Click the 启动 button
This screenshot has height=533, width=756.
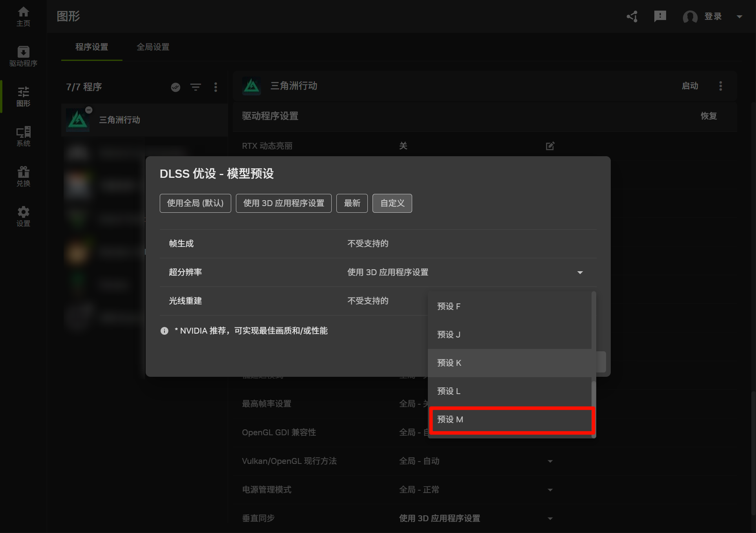(690, 86)
